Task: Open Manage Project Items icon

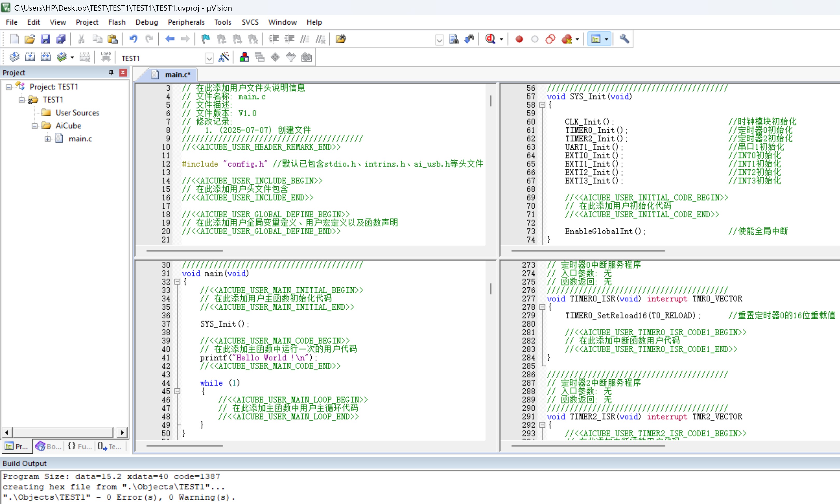Action: [x=244, y=57]
